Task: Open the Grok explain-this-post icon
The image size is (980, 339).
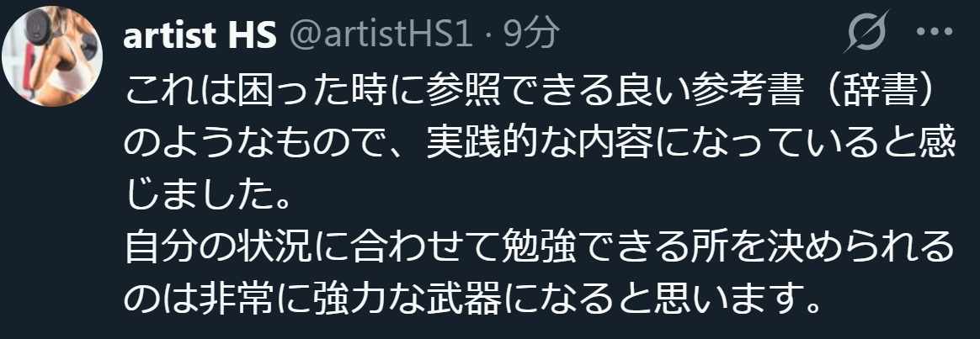Action: pos(867,31)
